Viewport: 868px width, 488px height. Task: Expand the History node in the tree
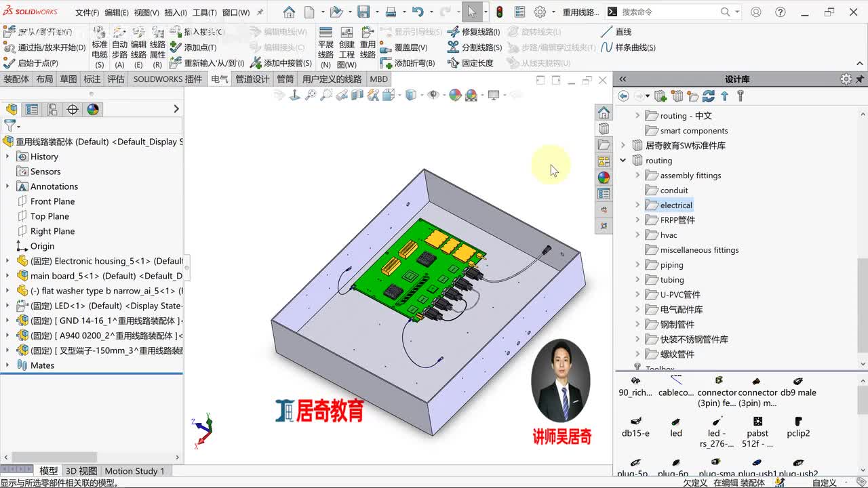click(x=7, y=157)
